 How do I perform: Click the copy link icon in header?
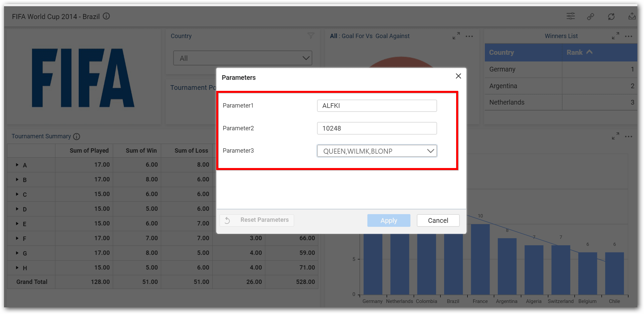click(591, 16)
